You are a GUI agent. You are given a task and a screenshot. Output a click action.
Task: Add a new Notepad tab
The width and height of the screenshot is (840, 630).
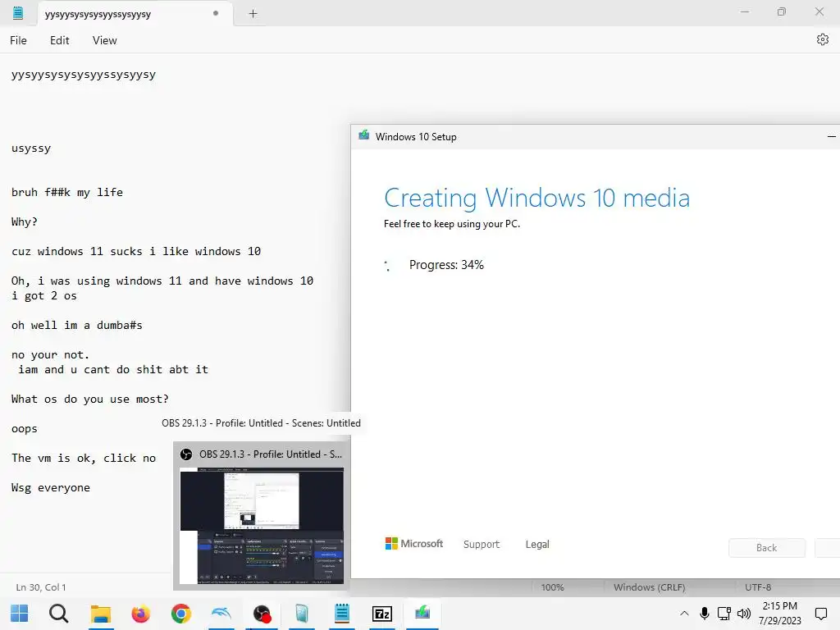point(253,14)
